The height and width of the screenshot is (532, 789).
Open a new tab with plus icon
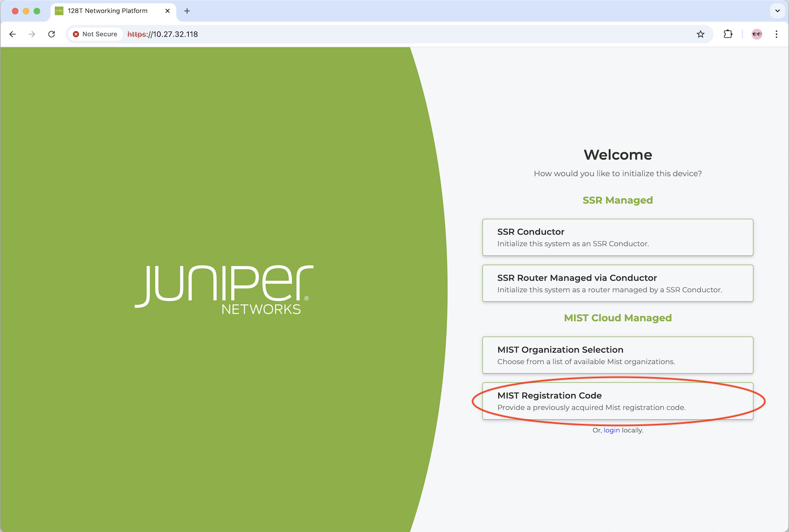click(187, 11)
